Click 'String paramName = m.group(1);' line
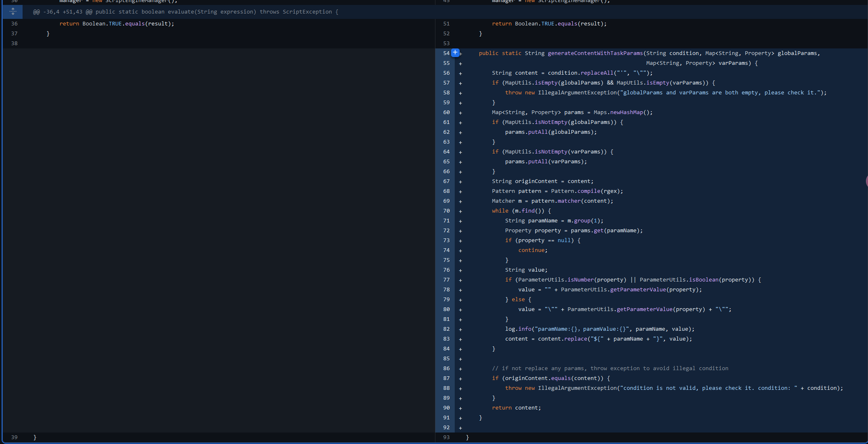The image size is (868, 444). click(554, 221)
